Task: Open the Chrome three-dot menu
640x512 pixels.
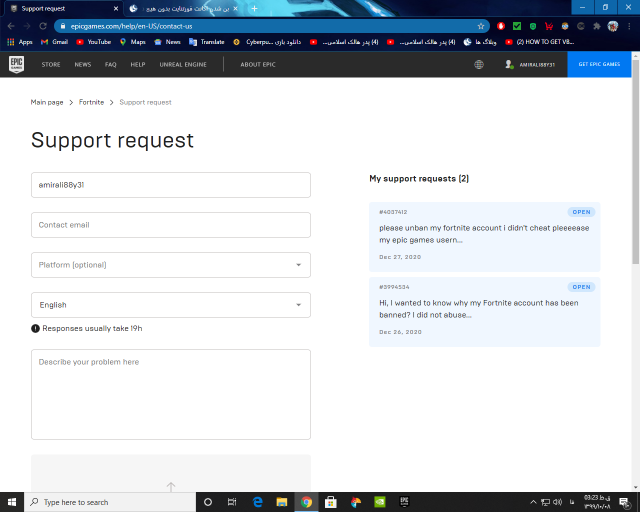Action: 629,26
